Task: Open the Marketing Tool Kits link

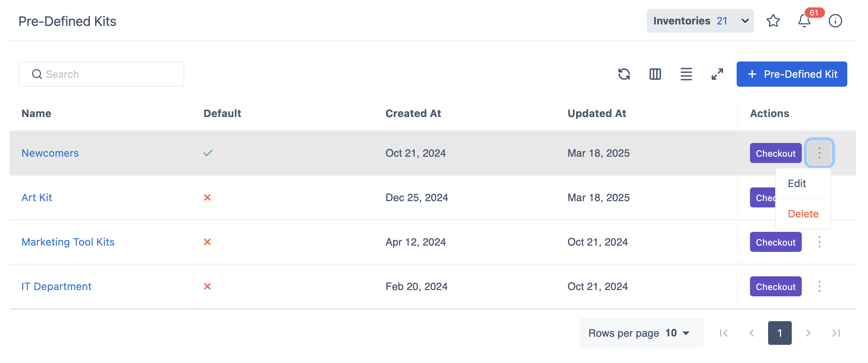Action: [68, 242]
